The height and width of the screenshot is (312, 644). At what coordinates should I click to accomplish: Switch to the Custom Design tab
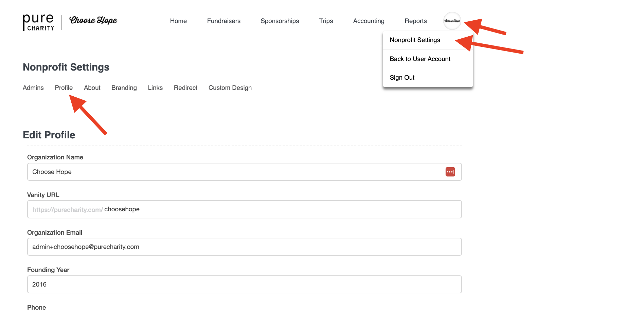(230, 88)
